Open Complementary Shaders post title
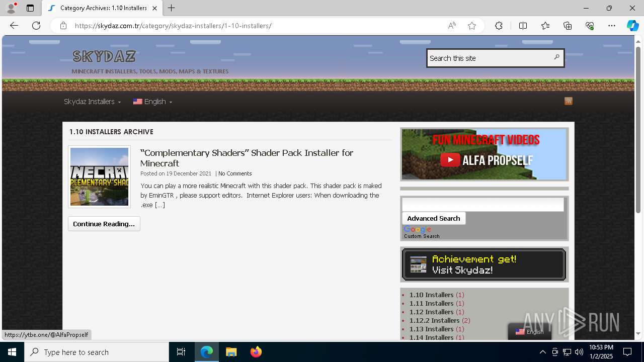Viewport: 644px width, 362px height. click(x=247, y=158)
